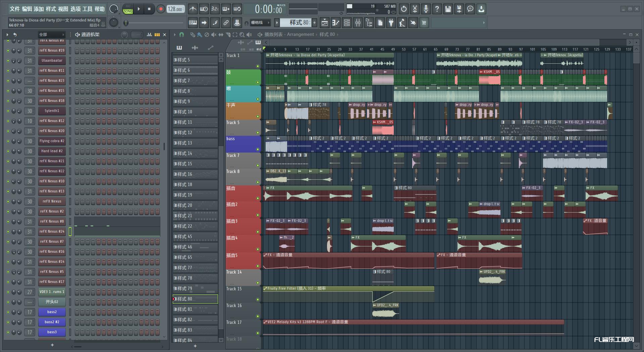Toggle loop recording icon
The height and width of the screenshot is (352, 644).
(x=237, y=9)
